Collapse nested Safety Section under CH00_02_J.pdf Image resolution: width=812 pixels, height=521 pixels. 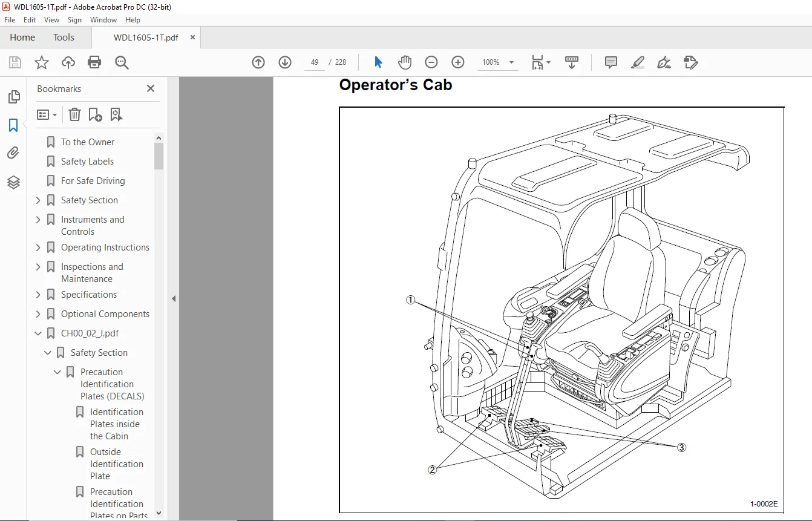pyautogui.click(x=48, y=353)
